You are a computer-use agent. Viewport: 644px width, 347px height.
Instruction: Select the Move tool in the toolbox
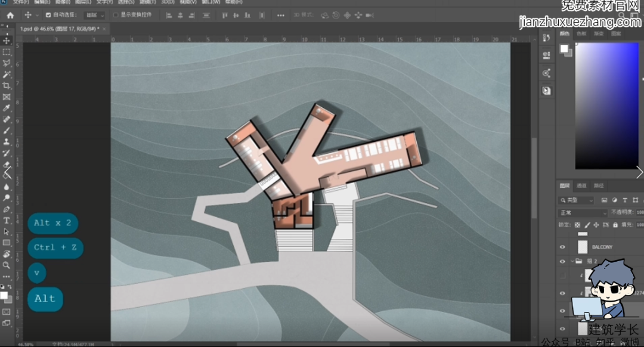7,41
